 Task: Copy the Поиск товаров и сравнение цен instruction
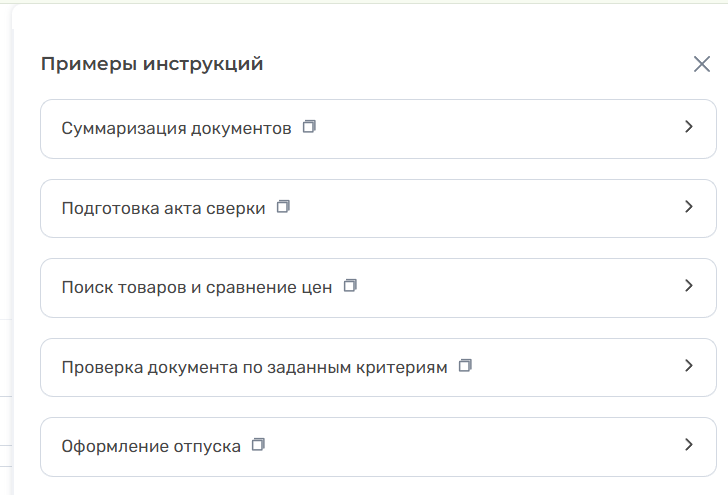[350, 285]
